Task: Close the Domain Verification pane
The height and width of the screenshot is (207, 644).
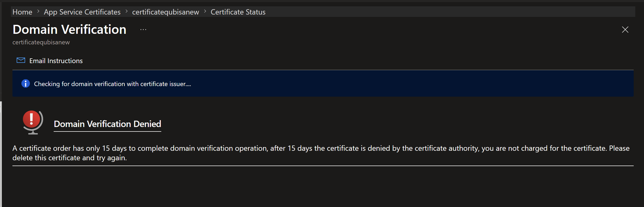Action: [x=625, y=30]
